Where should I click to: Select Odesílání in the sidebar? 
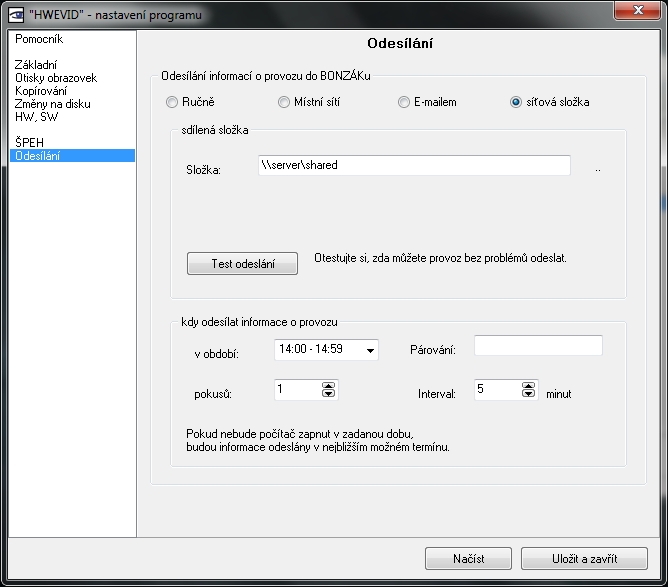(72, 155)
